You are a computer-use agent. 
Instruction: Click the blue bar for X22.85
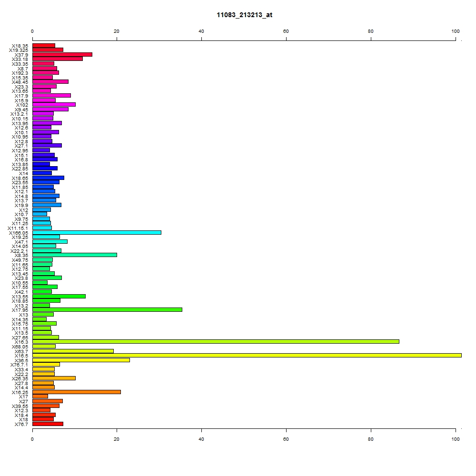(45, 169)
